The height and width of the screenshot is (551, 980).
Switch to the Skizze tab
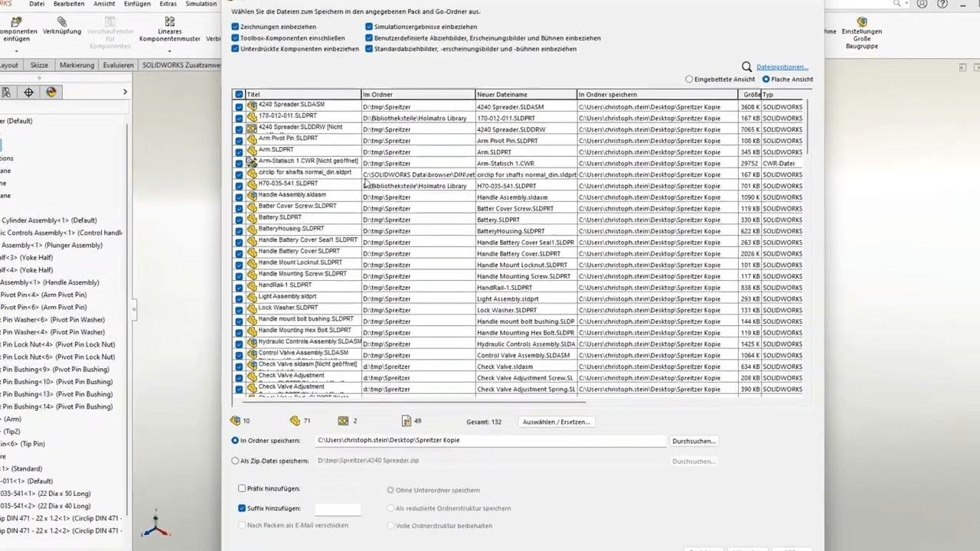(x=38, y=65)
